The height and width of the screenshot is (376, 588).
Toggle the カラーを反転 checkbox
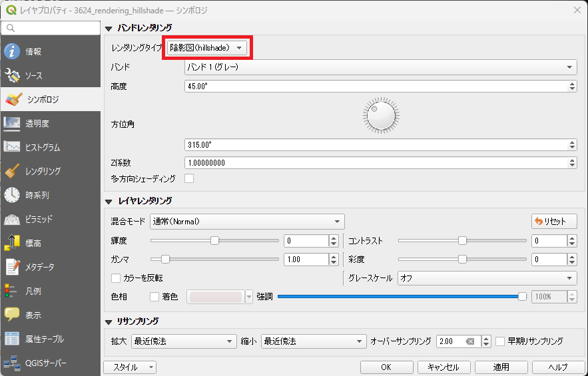[x=116, y=278]
